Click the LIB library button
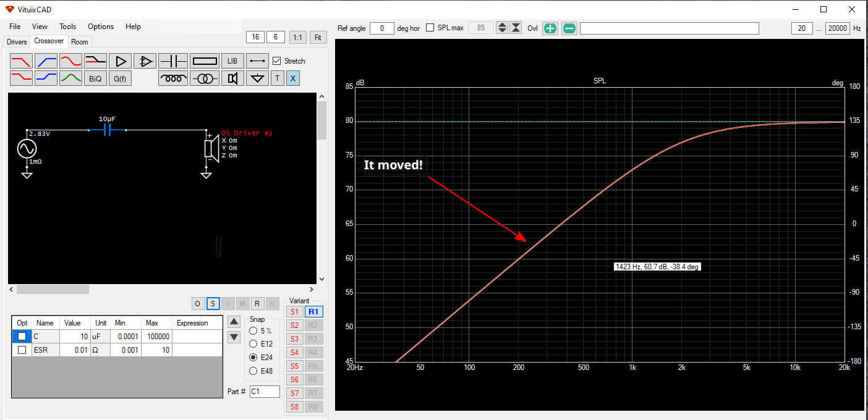868x420 pixels. [232, 61]
